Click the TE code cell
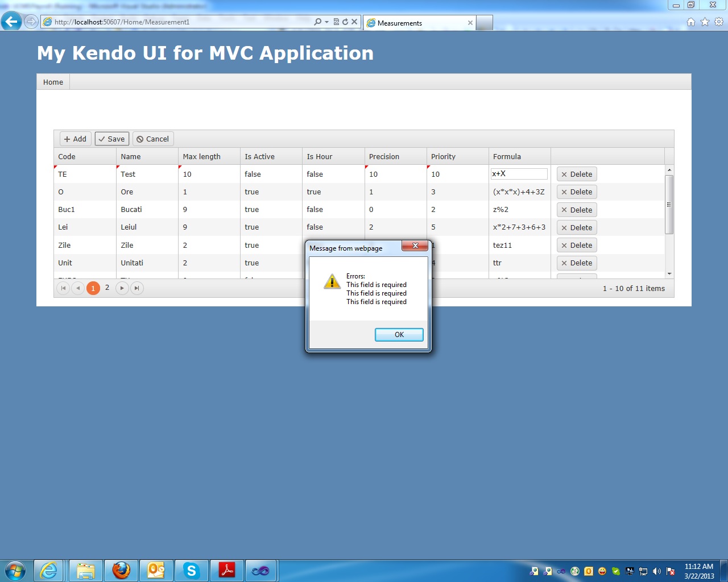 click(x=85, y=174)
